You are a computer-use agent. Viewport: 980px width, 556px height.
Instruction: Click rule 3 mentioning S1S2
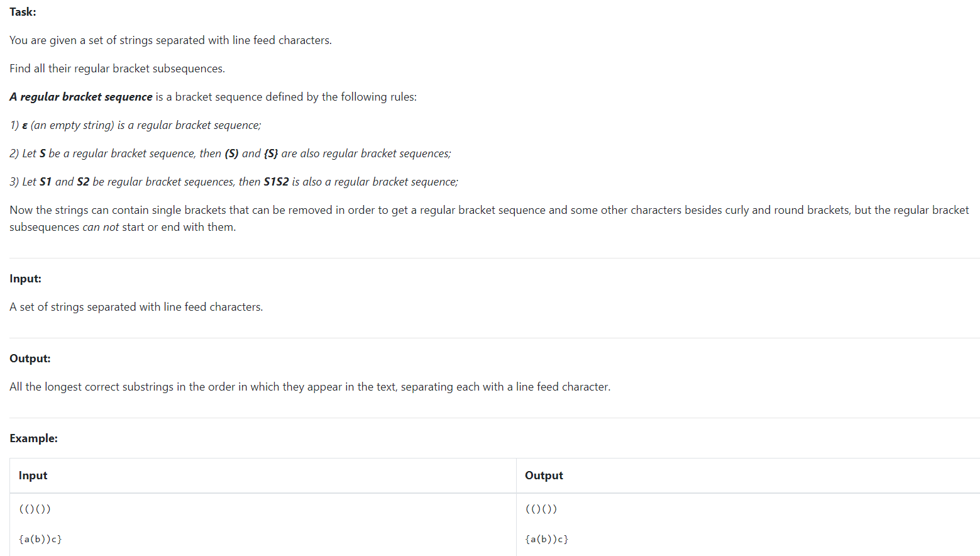234,182
